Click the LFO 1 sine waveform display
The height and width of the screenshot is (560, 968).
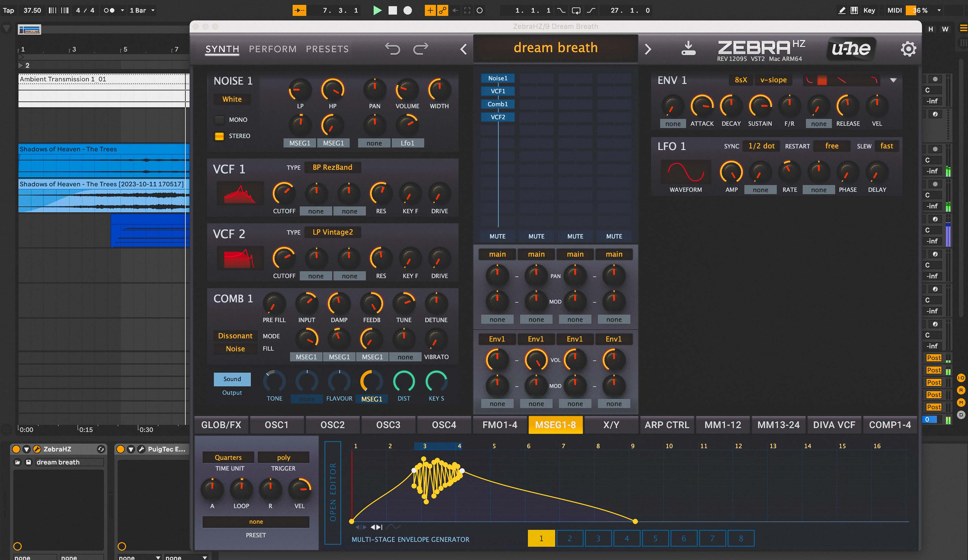686,172
